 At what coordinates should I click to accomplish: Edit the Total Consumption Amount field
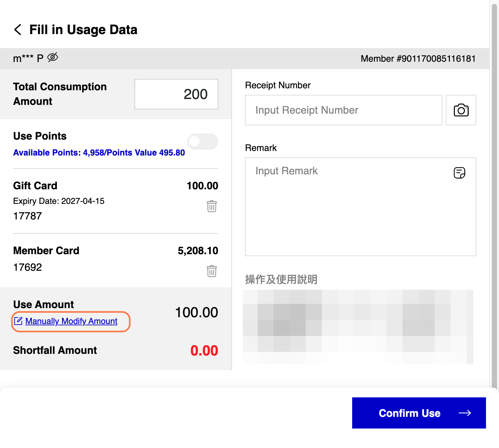pos(176,94)
